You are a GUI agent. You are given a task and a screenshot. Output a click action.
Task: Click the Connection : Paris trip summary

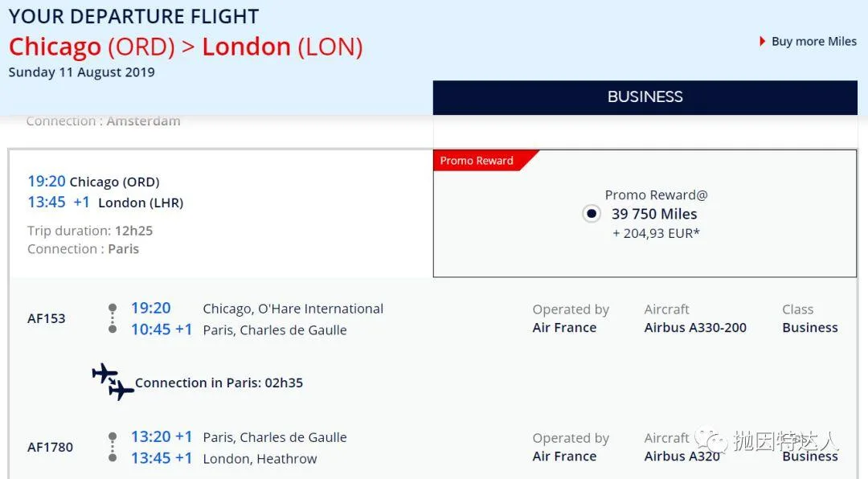tap(83, 249)
